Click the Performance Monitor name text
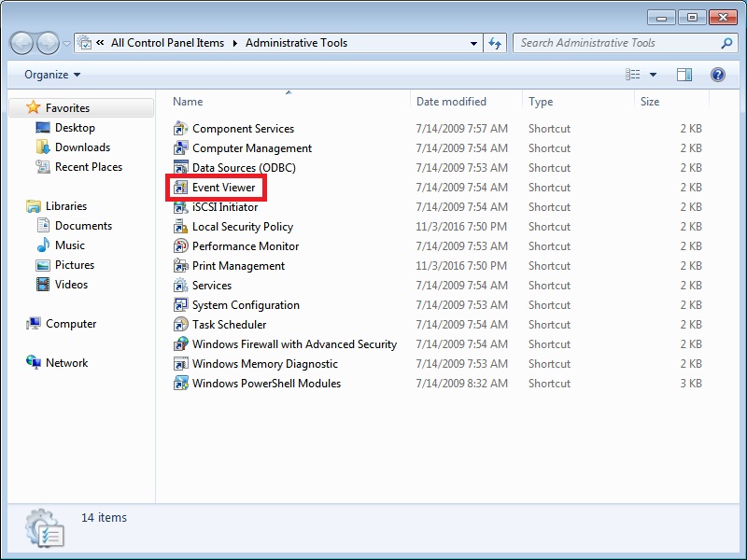747x560 pixels. coord(246,246)
